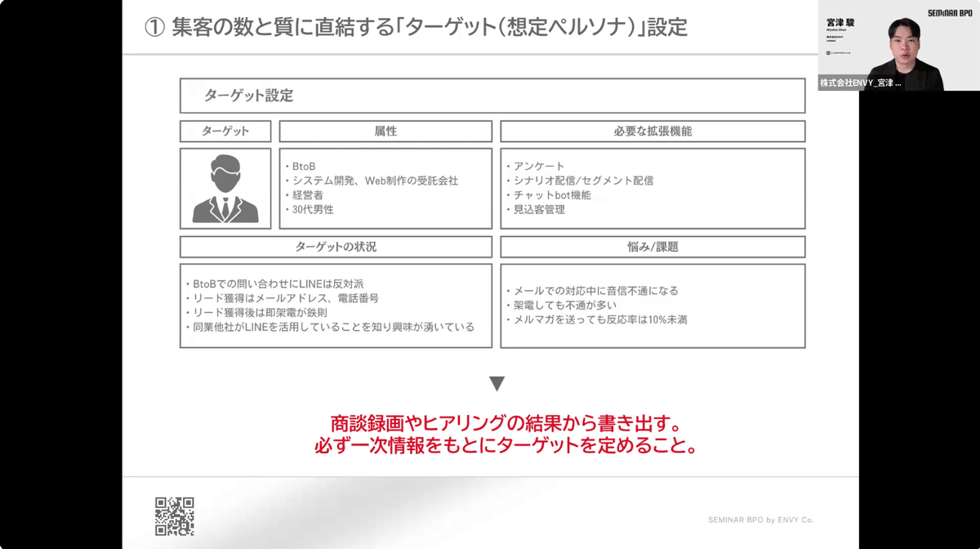
Task: Click the red 商談録画やヒアリング sentence
Action: click(x=506, y=426)
